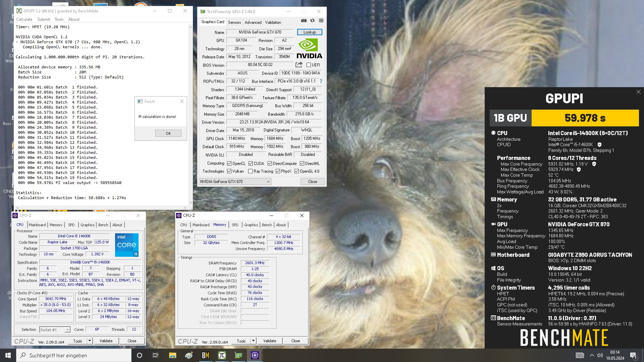This screenshot has height=362, width=644.
Task: Open File Explorer from taskbar
Action: tap(172, 355)
